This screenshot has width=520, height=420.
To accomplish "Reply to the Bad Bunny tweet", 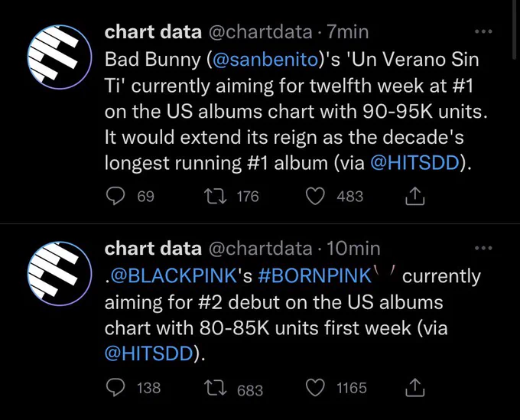I will (115, 196).
